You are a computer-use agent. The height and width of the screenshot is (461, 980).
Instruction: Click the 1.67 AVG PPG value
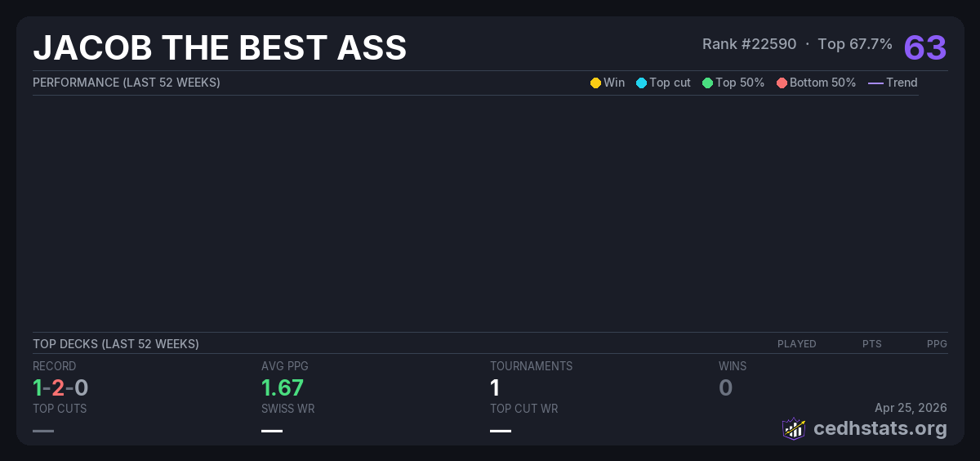tap(282, 387)
